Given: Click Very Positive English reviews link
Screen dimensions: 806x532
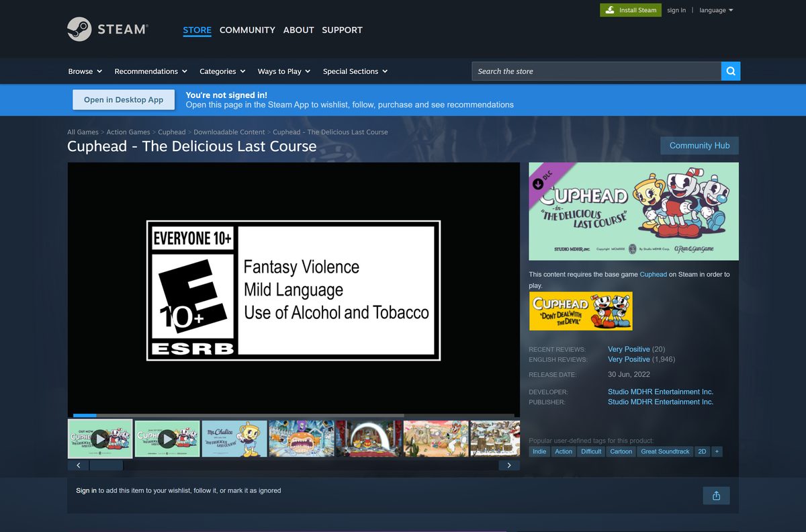Looking at the screenshot, I should tap(629, 359).
